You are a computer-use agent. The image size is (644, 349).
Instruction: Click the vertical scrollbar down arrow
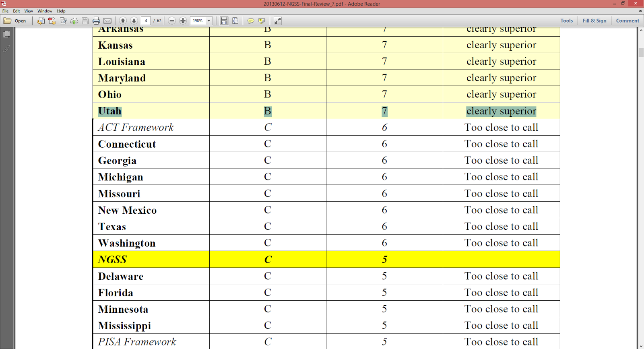641,346
